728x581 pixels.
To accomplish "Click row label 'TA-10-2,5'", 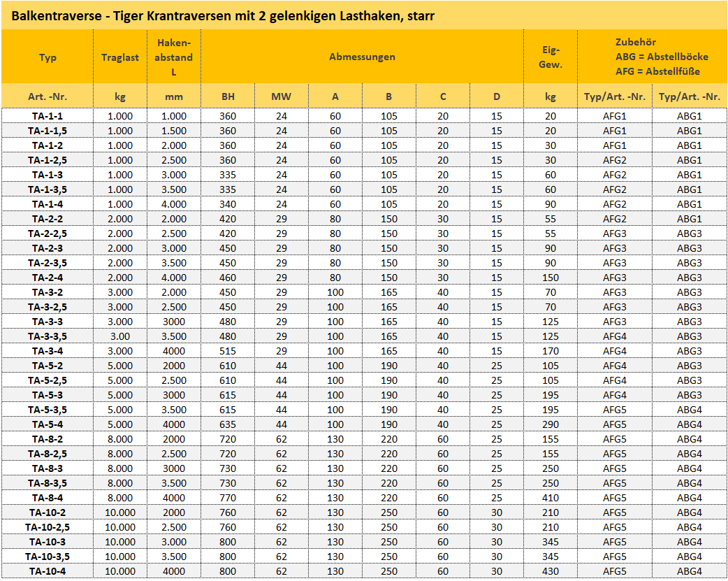I will [x=48, y=528].
